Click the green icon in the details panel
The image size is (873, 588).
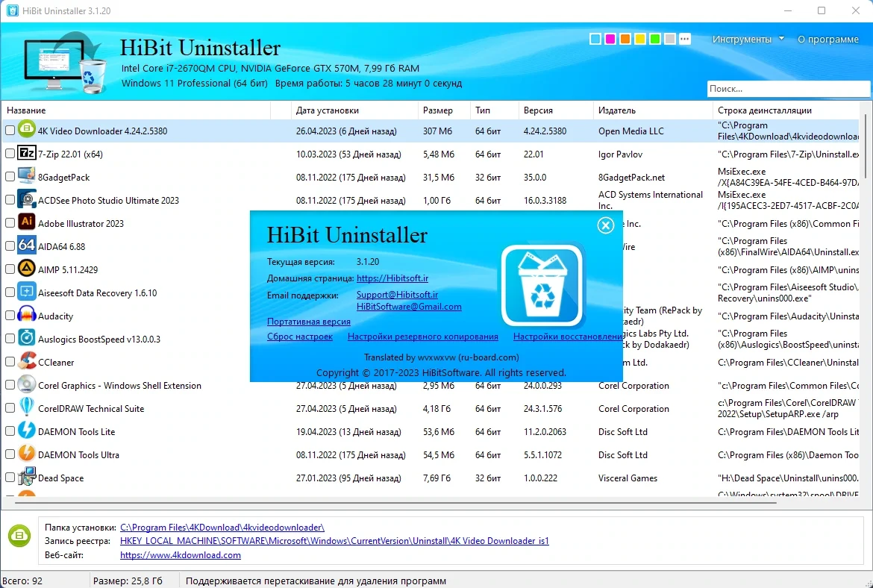[x=19, y=535]
